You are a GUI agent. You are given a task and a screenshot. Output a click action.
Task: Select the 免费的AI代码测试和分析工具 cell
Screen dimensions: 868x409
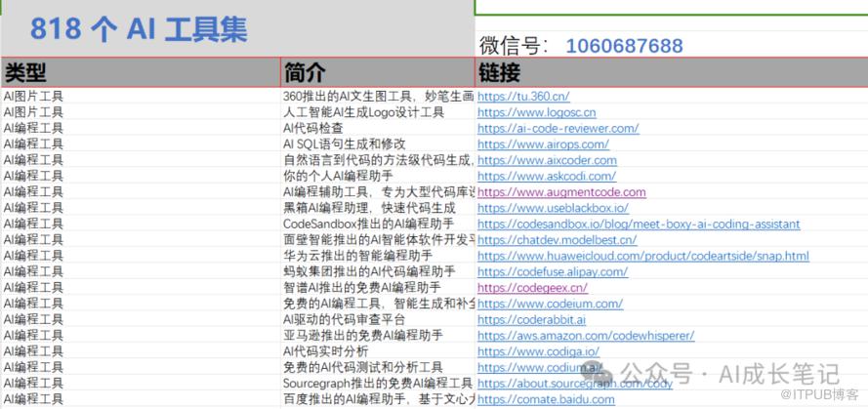378,367
